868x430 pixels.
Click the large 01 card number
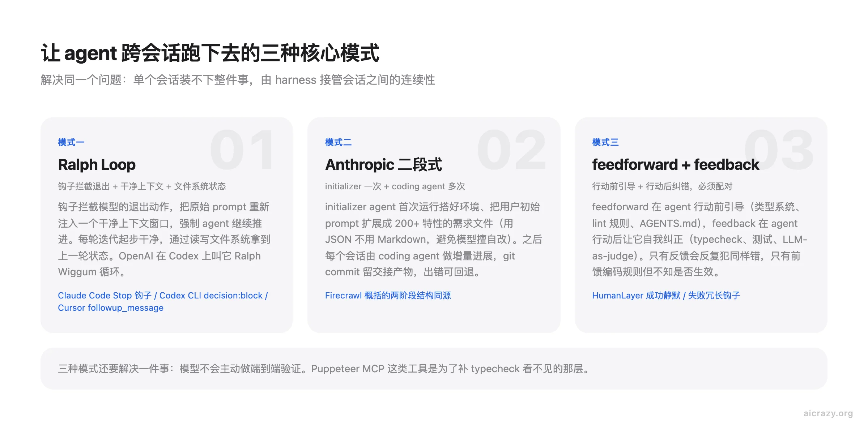point(242,150)
